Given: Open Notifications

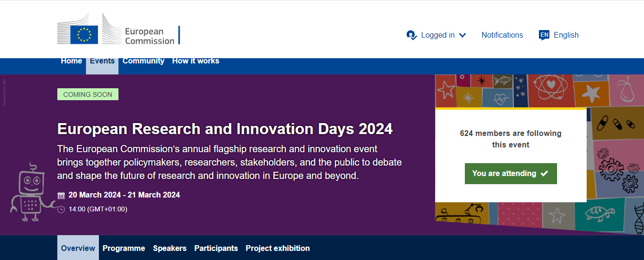Looking at the screenshot, I should point(502,35).
